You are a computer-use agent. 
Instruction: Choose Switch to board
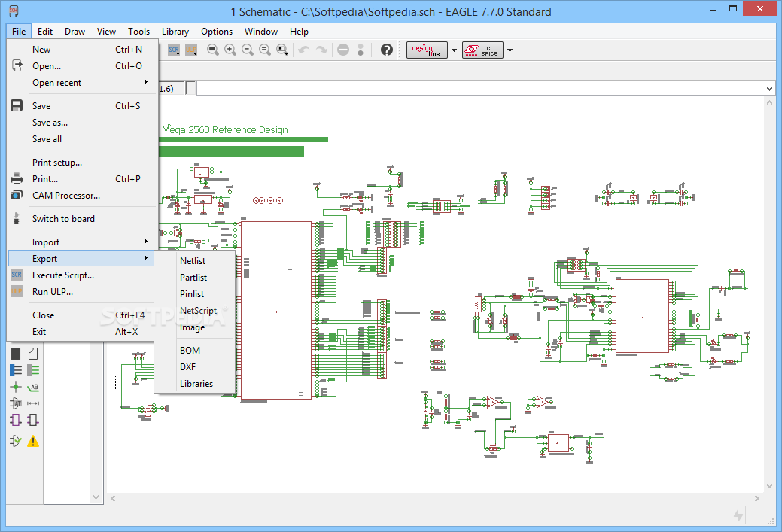pyautogui.click(x=83, y=218)
